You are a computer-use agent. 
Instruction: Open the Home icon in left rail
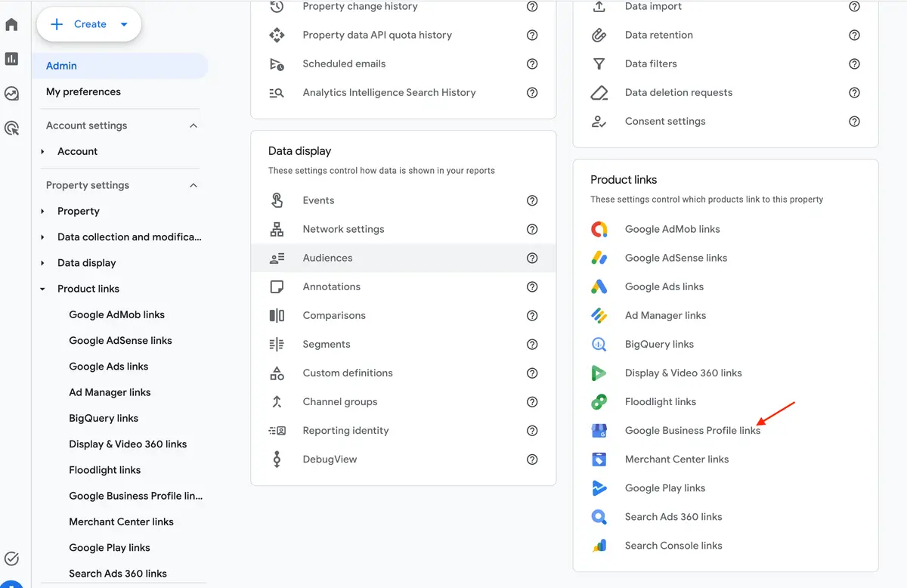click(x=11, y=25)
